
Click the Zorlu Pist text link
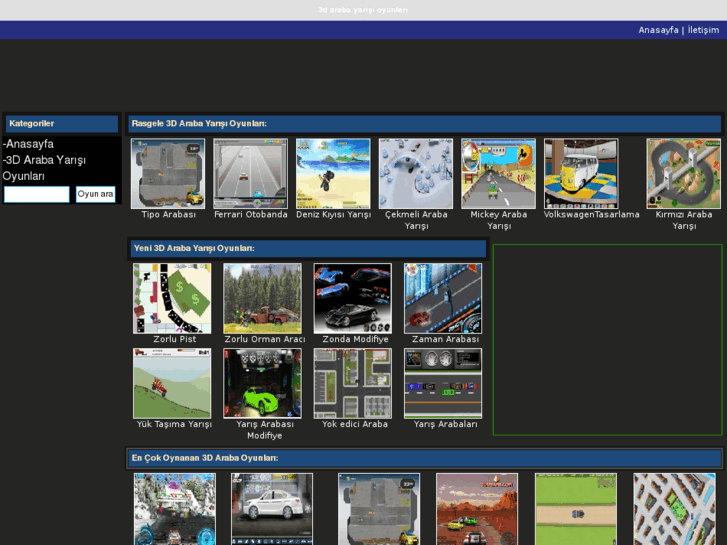[175, 339]
